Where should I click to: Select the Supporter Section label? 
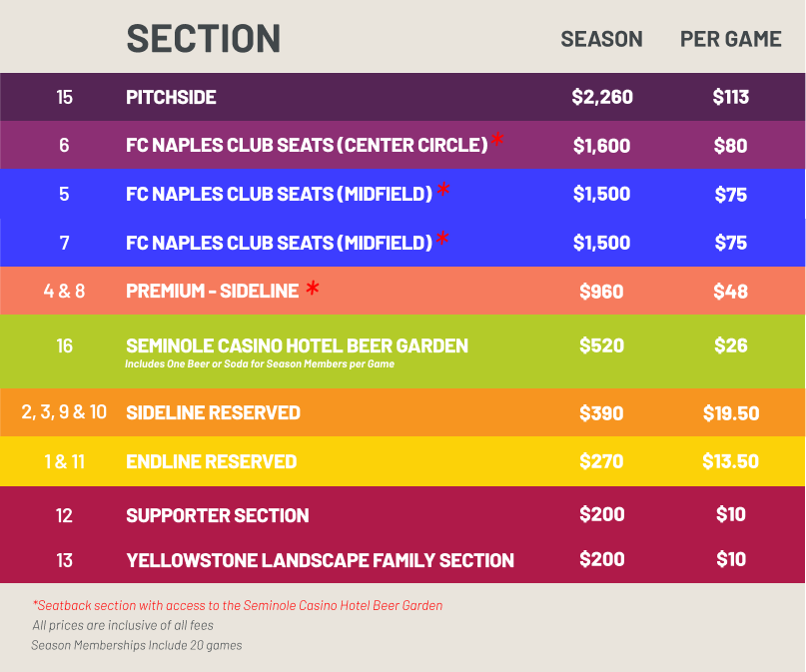pyautogui.click(x=217, y=515)
